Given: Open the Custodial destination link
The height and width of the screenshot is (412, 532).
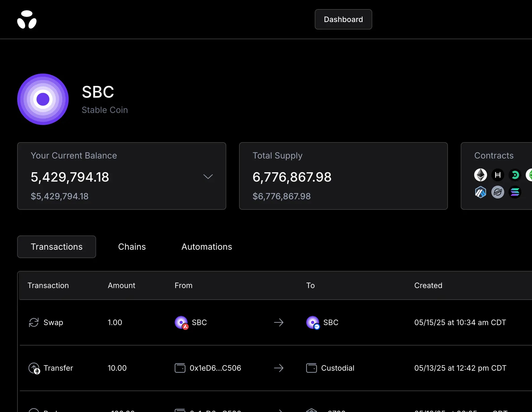Looking at the screenshot, I should pos(337,368).
